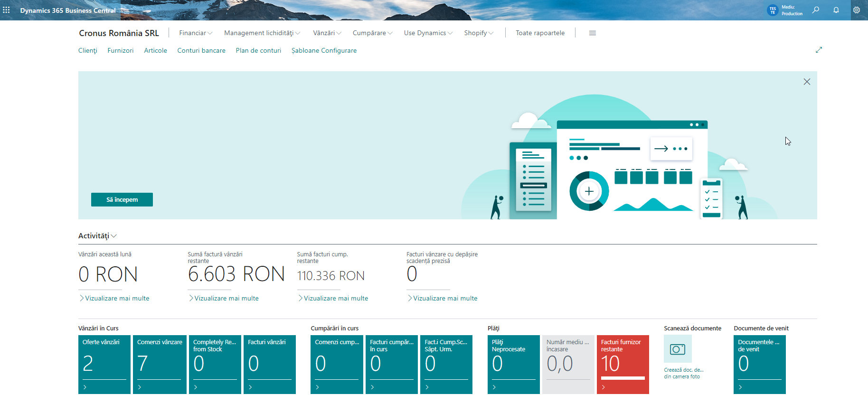The height and width of the screenshot is (413, 868).
Task: Collapse the Activități section
Action: click(x=97, y=236)
